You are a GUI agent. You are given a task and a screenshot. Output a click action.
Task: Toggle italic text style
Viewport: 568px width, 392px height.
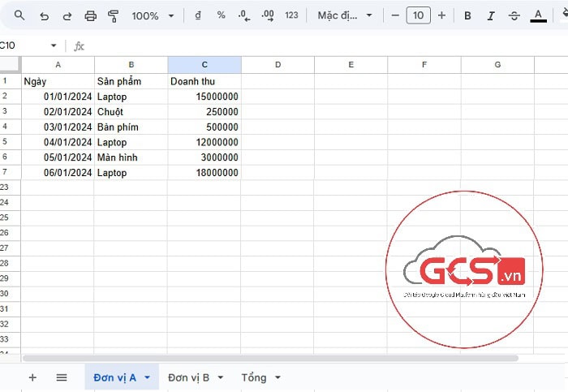pos(490,15)
